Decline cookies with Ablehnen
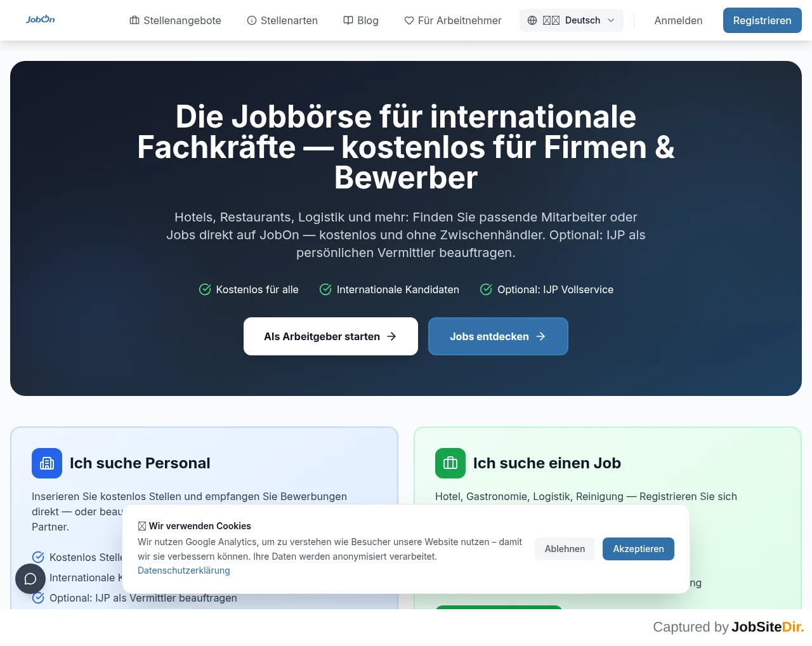The image size is (812, 646). pos(565,549)
